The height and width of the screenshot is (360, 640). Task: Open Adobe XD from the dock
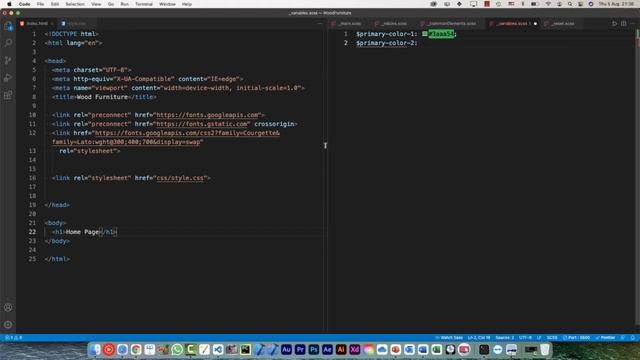coord(355,349)
